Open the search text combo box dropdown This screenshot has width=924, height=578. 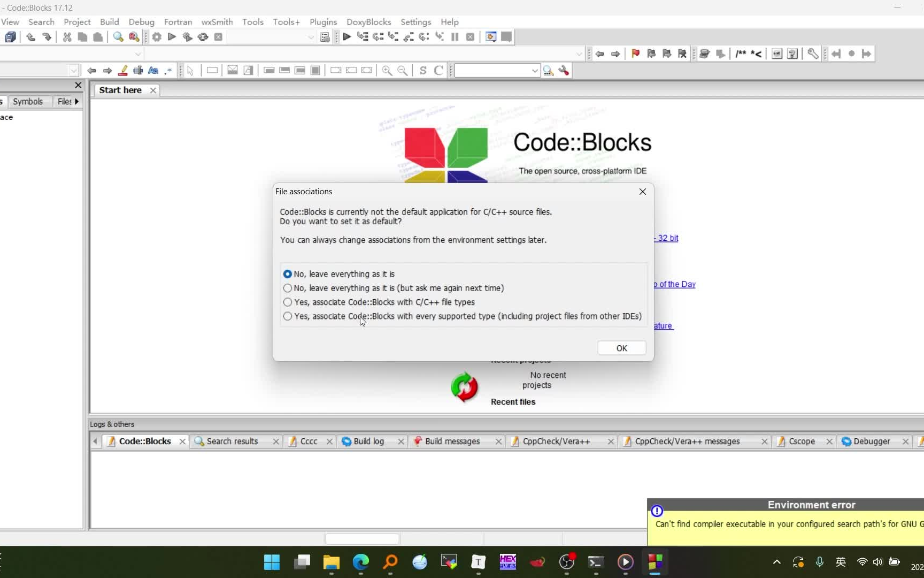click(534, 71)
